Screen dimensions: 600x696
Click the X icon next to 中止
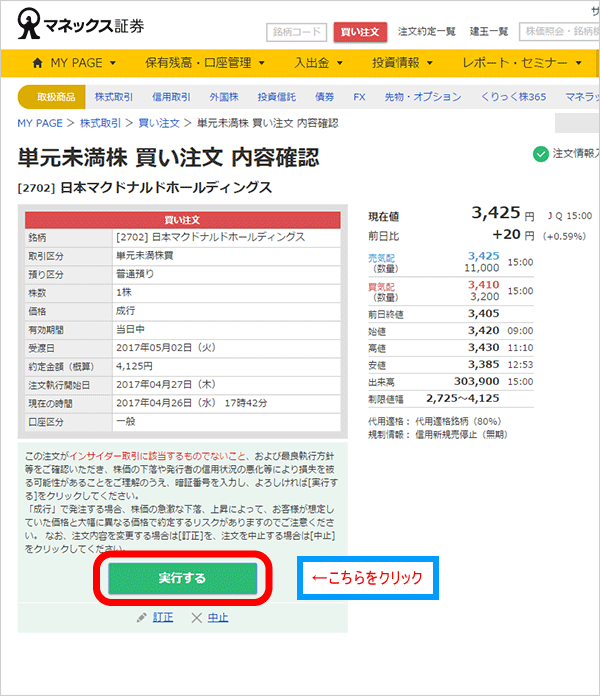pos(197,617)
